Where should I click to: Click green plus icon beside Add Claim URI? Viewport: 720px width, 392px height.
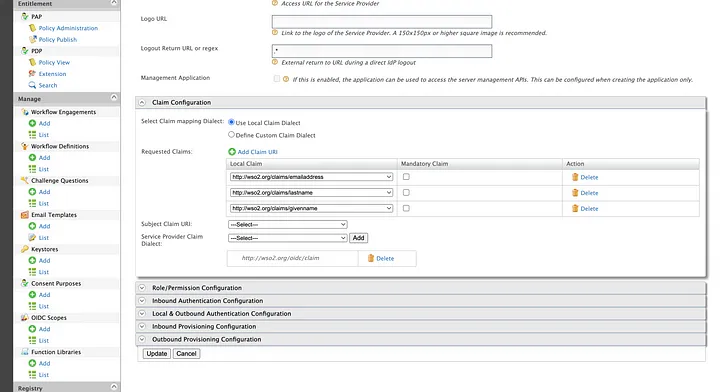232,151
